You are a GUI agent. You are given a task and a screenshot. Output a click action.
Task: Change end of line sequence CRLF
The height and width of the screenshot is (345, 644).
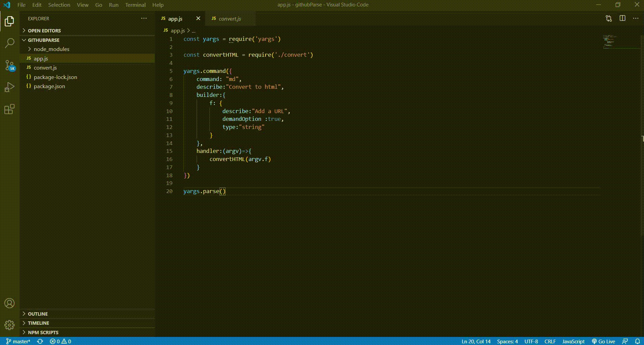[x=550, y=341]
